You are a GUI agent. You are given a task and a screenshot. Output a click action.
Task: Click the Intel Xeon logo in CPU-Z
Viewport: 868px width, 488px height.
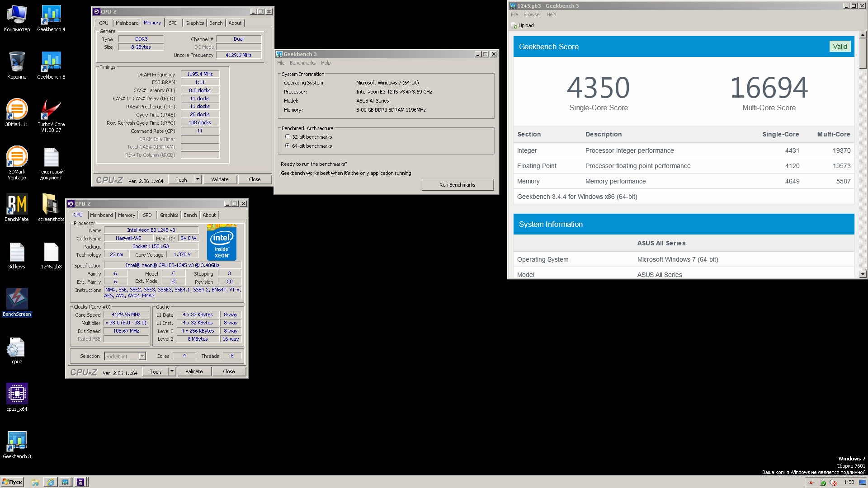(222, 243)
